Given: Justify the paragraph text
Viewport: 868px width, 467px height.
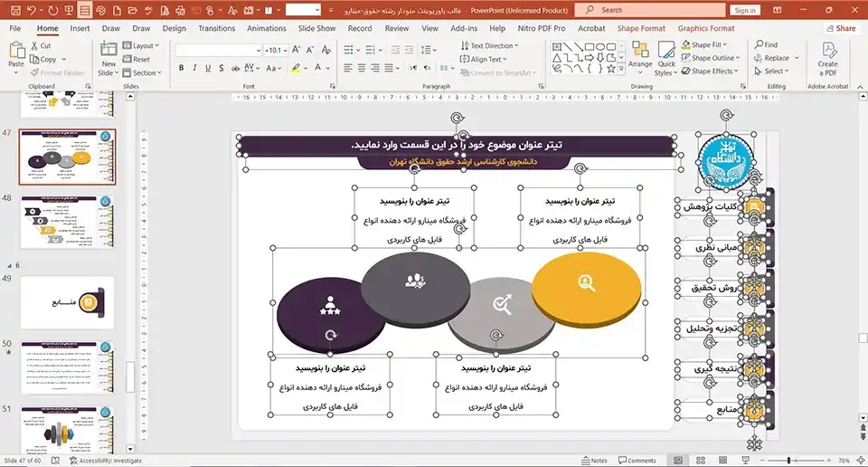Looking at the screenshot, I should pyautogui.click(x=389, y=68).
